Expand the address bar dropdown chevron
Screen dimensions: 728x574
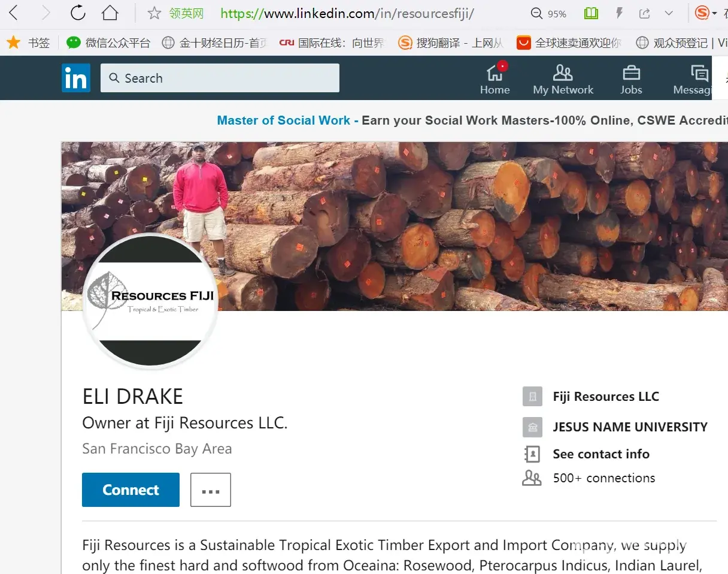tap(669, 13)
